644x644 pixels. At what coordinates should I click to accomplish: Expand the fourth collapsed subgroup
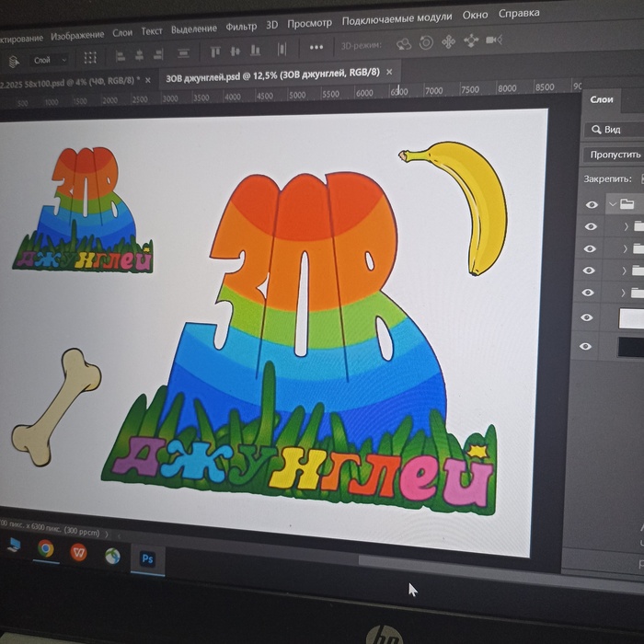pyautogui.click(x=623, y=293)
